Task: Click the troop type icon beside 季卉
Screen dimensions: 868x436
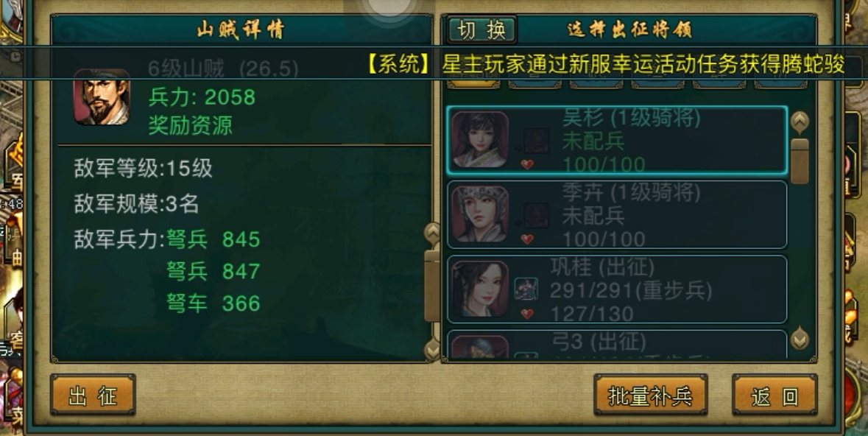Action: click(537, 215)
